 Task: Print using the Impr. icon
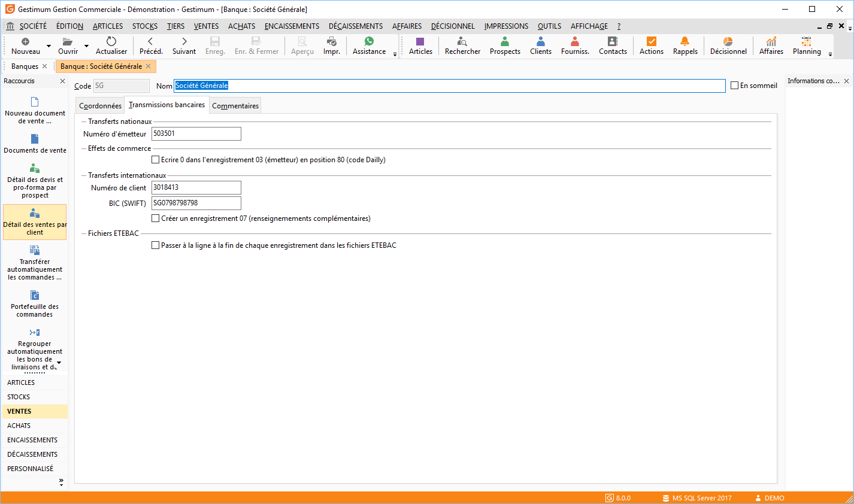[x=332, y=41]
